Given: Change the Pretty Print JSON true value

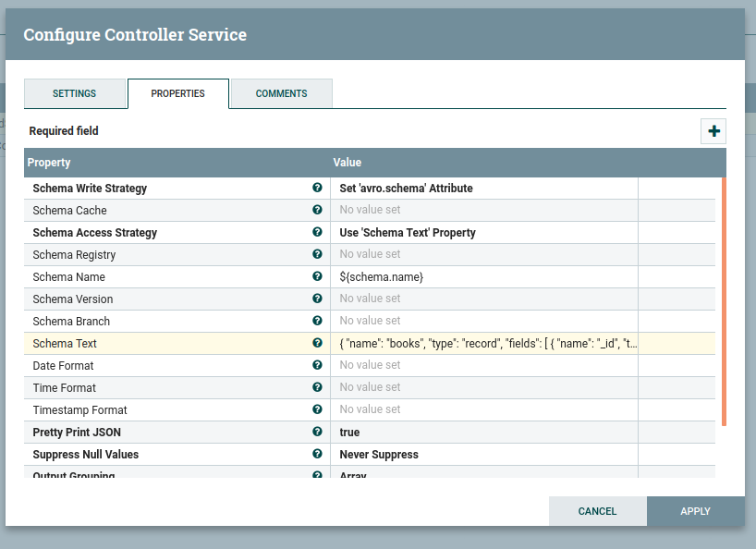Looking at the screenshot, I should [483, 433].
